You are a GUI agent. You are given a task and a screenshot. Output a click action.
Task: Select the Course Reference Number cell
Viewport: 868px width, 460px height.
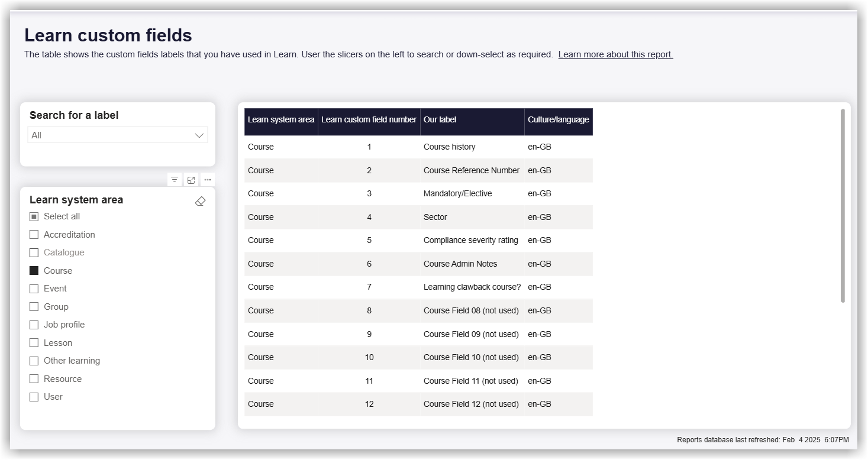coord(472,170)
